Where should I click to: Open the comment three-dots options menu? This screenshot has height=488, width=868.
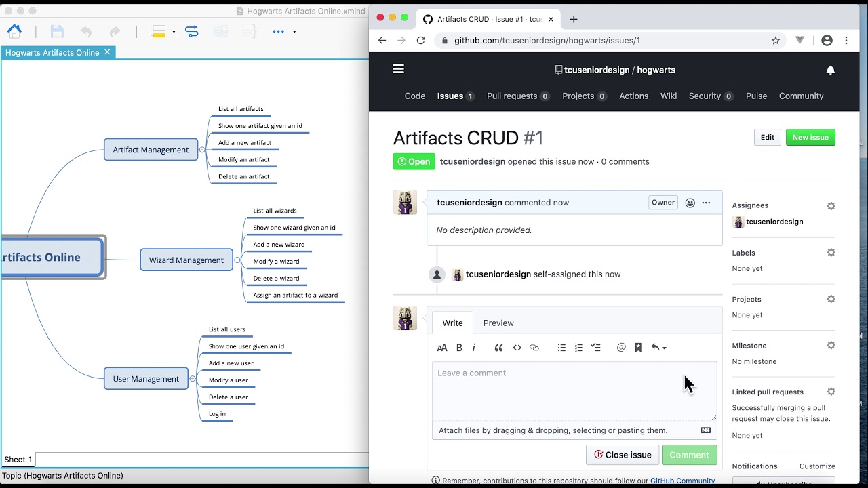tap(706, 203)
